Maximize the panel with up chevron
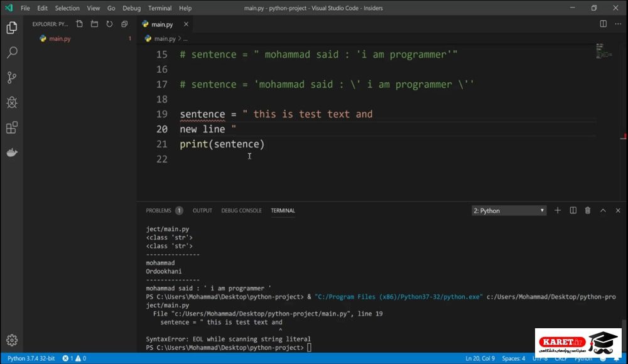 click(x=603, y=210)
